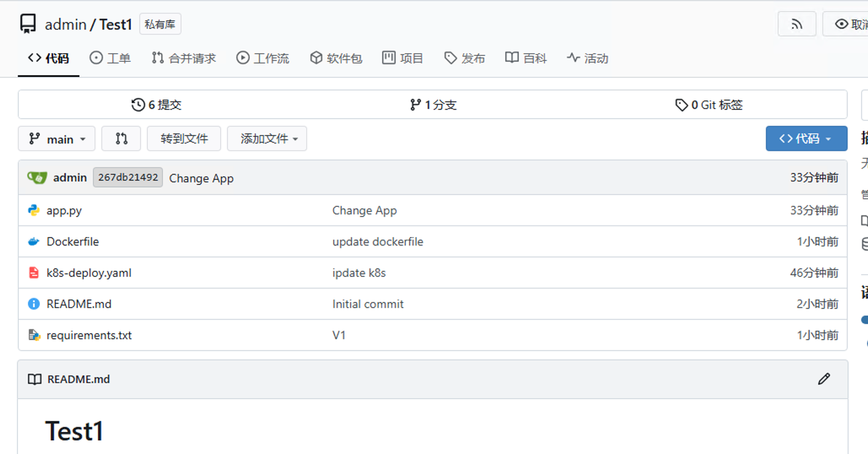This screenshot has height=454, width=868.
Task: Click the red file icon beside k8s-deploy.yaml
Action: [34, 273]
